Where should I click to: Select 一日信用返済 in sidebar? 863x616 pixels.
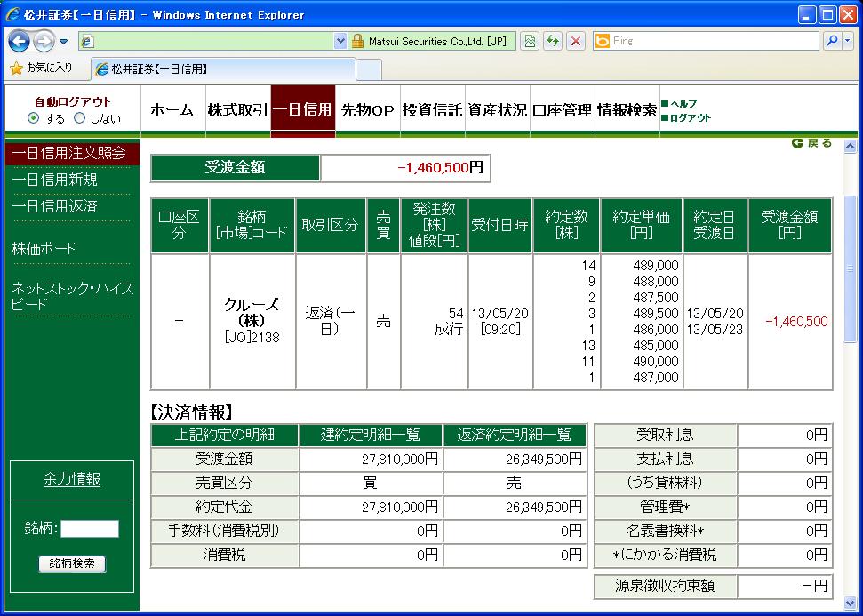pyautogui.click(x=54, y=206)
